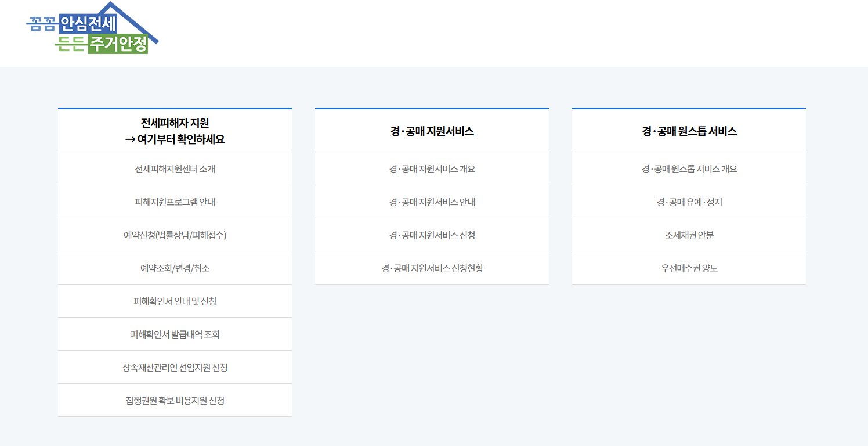The image size is (868, 446).
Task: Open 피해지원프로그램 안내
Action: 175,202
